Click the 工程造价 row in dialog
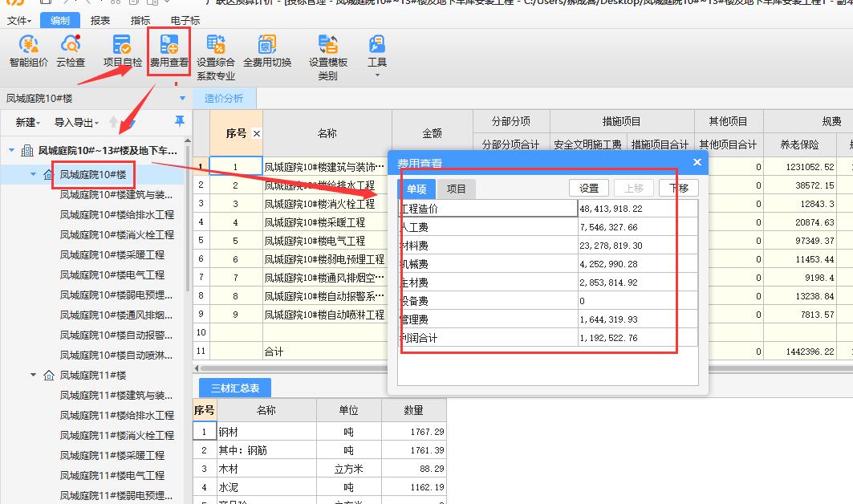The width and height of the screenshot is (853, 504). pos(548,209)
